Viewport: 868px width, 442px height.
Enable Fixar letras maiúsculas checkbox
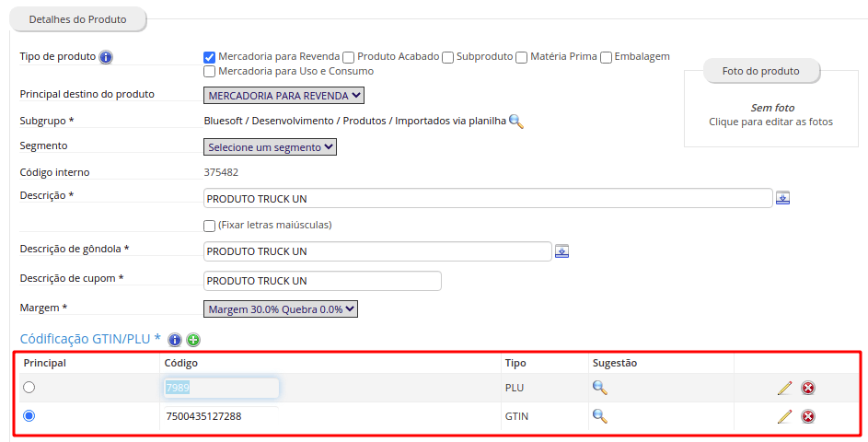209,226
